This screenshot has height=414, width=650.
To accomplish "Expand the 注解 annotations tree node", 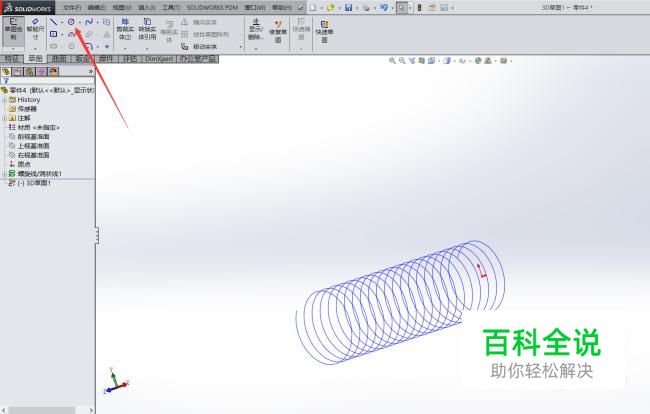I will pos(4,119).
